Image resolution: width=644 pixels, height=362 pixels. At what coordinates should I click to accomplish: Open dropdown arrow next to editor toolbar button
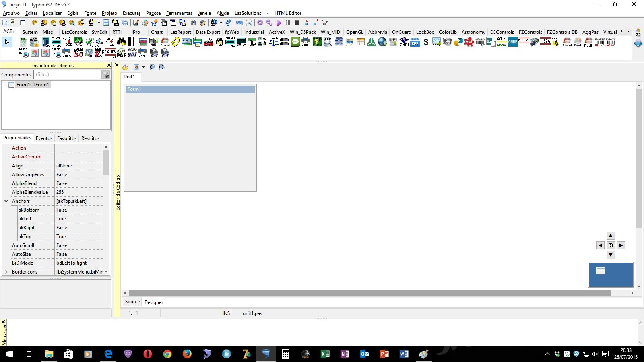(143, 67)
